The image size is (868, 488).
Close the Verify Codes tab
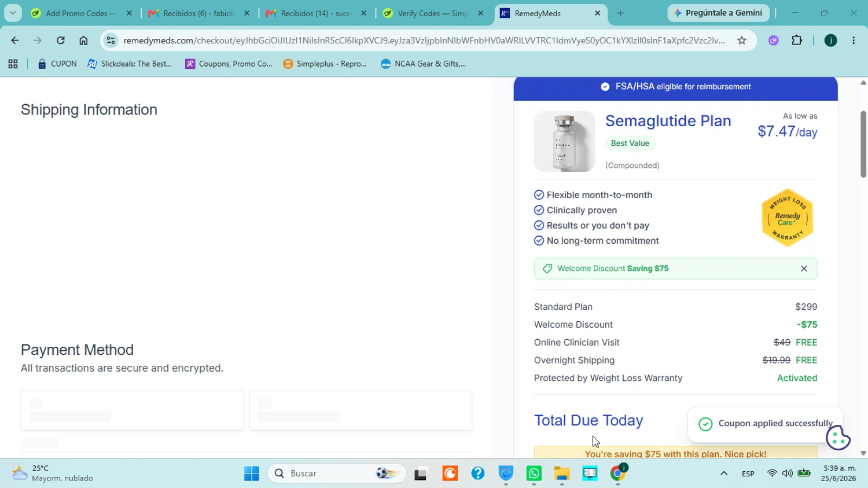(x=480, y=13)
